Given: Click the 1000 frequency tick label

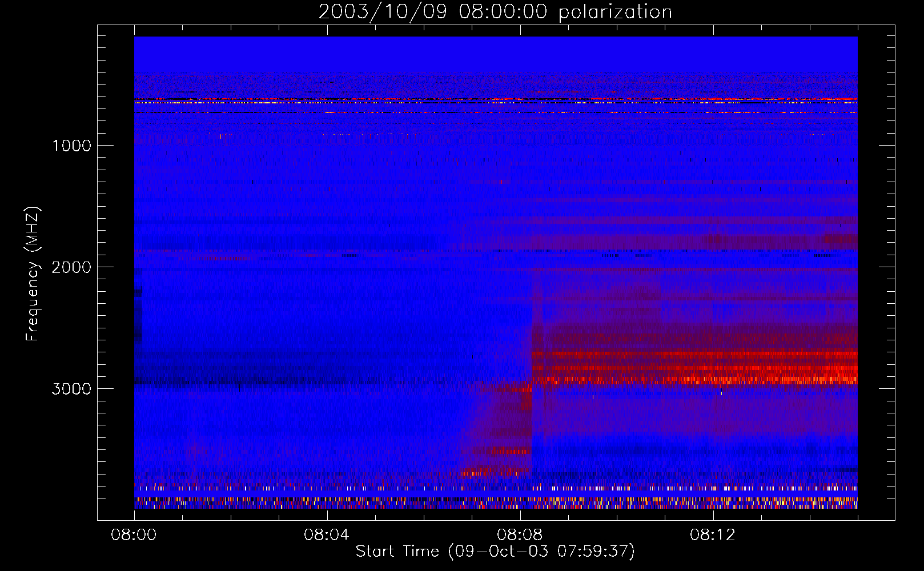Looking at the screenshot, I should [x=71, y=146].
